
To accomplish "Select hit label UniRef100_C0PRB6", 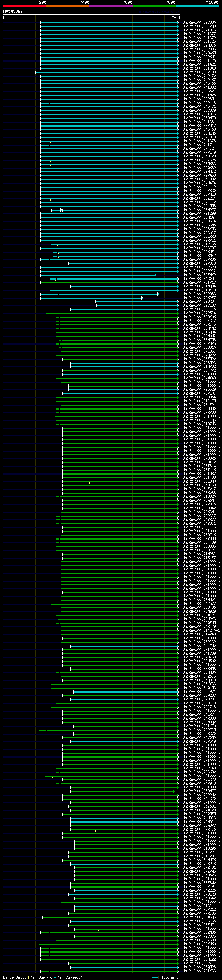I will pyautogui.click(x=199, y=259).
